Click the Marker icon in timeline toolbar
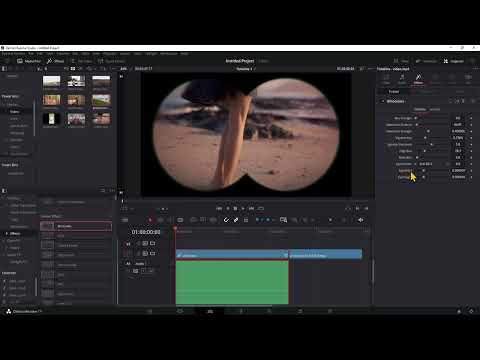This screenshot has width=480, height=360. (x=268, y=220)
